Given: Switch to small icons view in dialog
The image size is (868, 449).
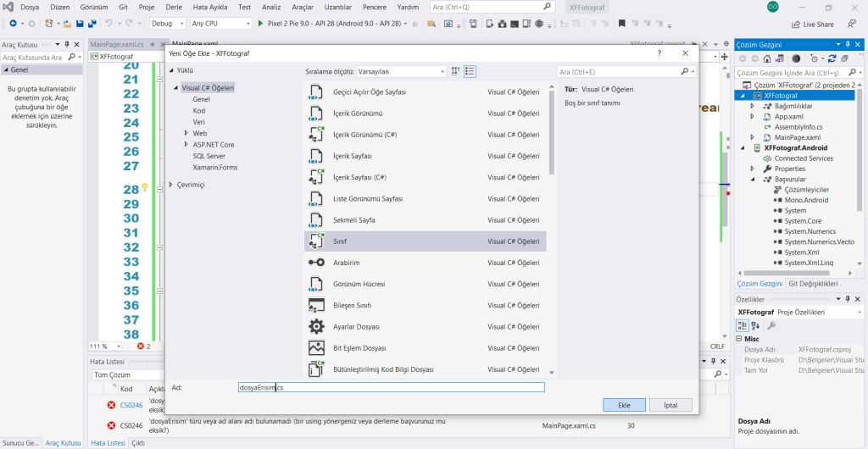Looking at the screenshot, I should 456,72.
